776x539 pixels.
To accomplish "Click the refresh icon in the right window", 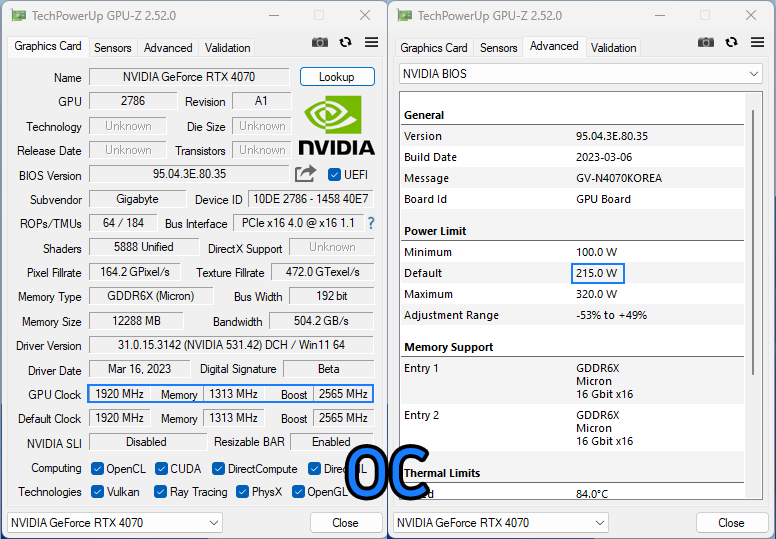I will (731, 43).
